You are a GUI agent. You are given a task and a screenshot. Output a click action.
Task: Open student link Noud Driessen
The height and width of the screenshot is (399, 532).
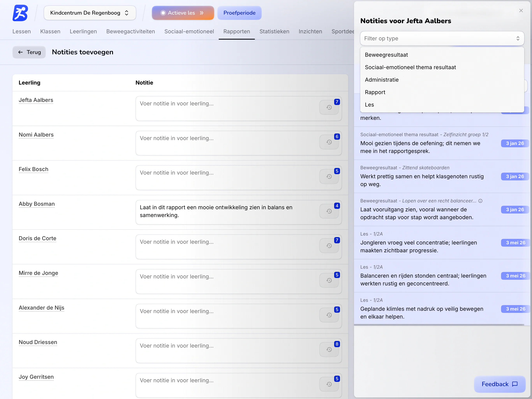(38, 342)
